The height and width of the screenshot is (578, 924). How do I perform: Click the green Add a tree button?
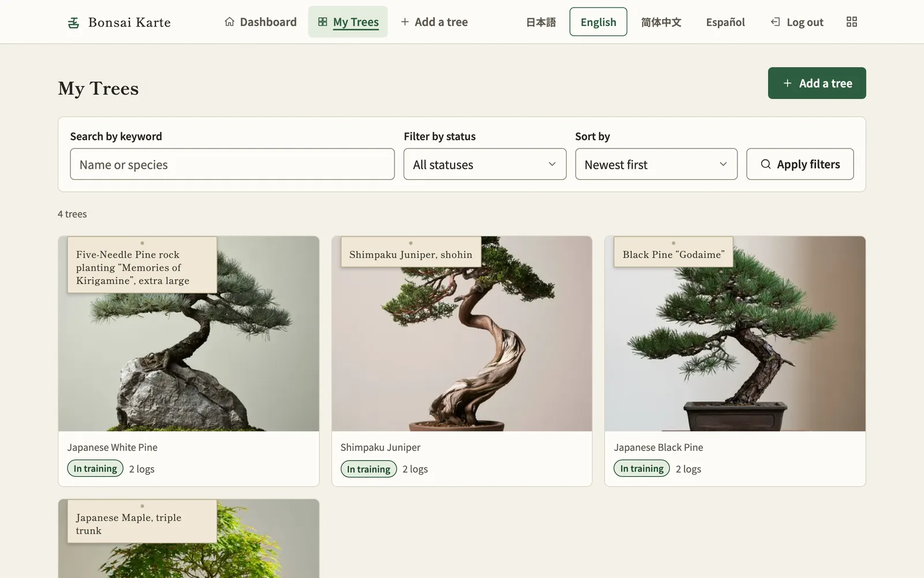[x=817, y=83]
